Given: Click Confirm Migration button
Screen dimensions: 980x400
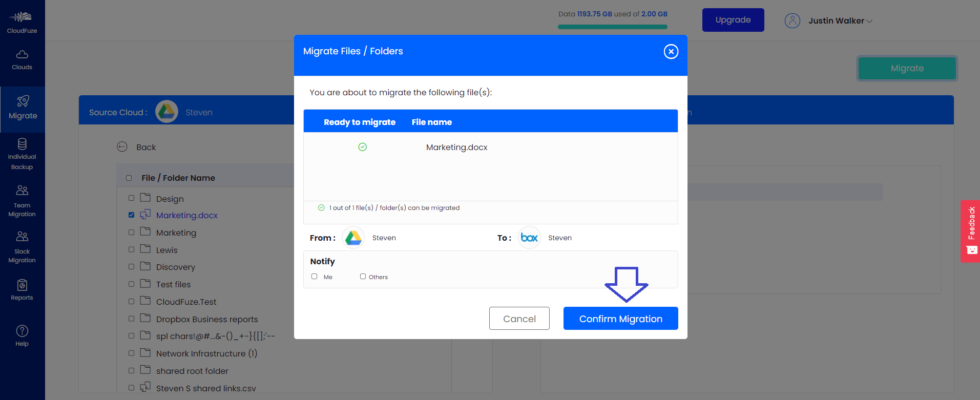Looking at the screenshot, I should (621, 319).
